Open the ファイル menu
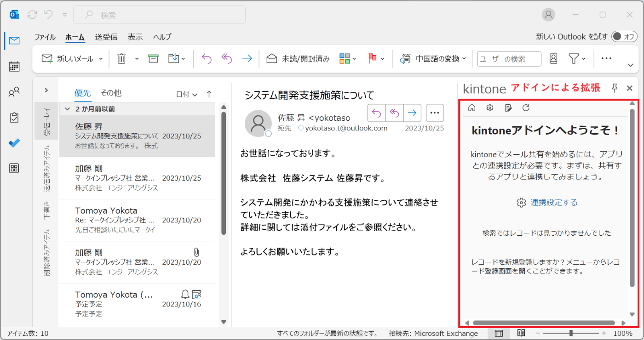Viewport: 644px width, 340px height. 45,37
